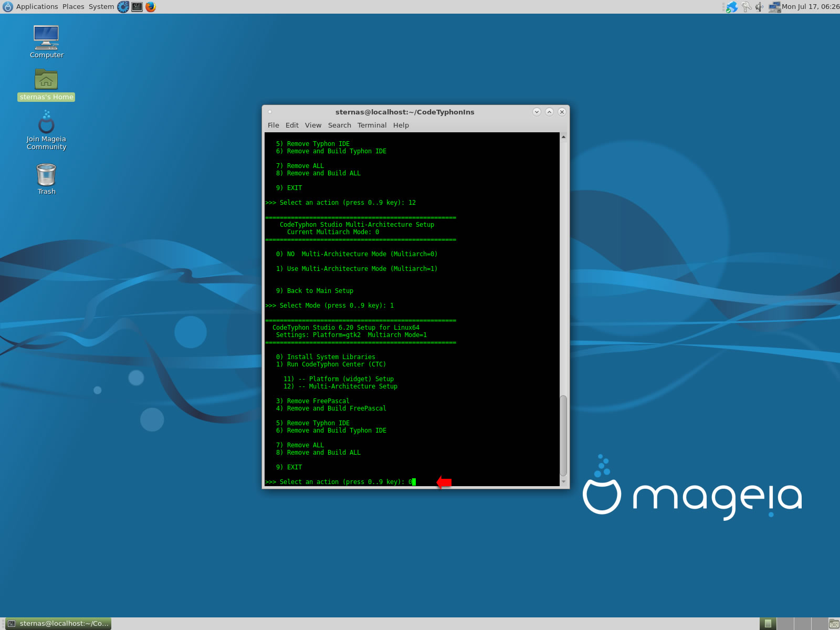840x630 pixels.
Task: Open the terminal Search menu
Action: tap(339, 125)
